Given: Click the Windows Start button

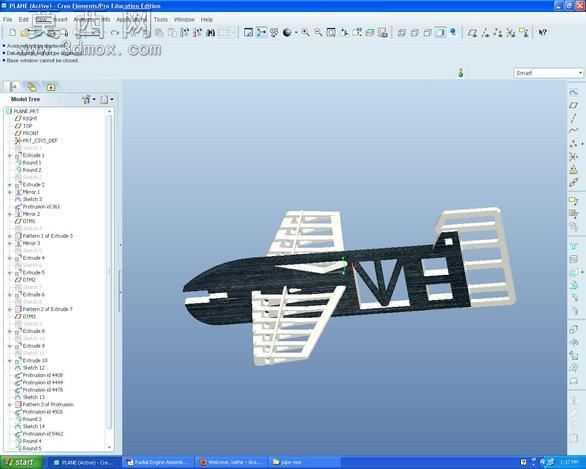Looking at the screenshot, I should tap(21, 463).
